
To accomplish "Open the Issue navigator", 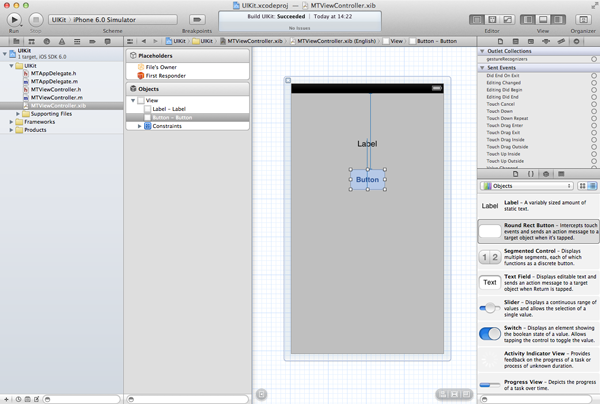I will (x=62, y=41).
